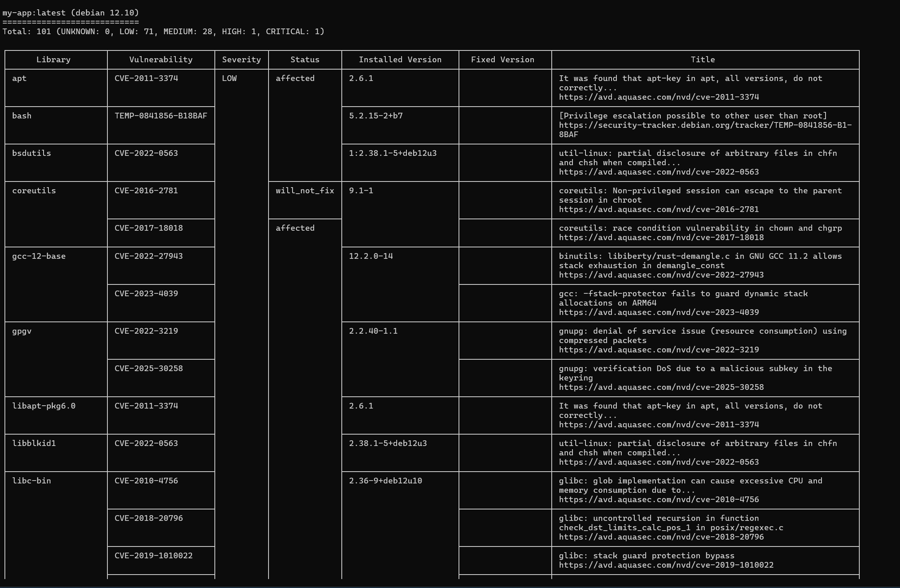Open the cve-2022-3219 gnupg link
The image size is (900, 588).
click(x=658, y=350)
